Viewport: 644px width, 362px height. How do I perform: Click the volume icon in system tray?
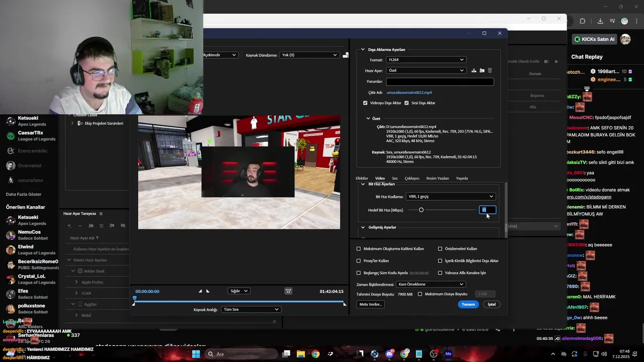[604, 354]
